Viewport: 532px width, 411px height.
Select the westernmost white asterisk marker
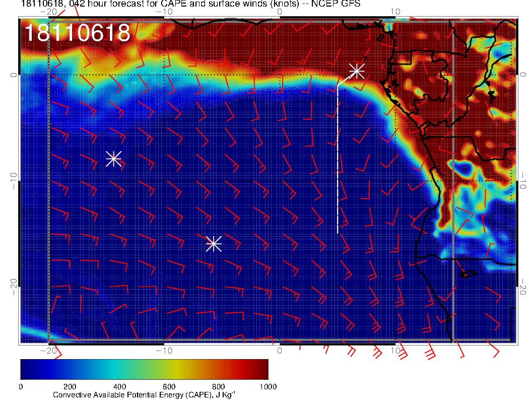113,159
